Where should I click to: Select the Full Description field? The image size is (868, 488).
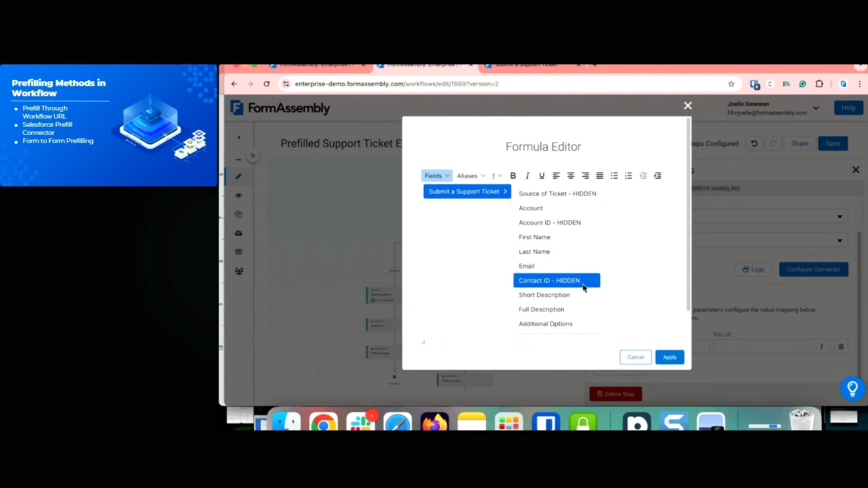point(557,309)
